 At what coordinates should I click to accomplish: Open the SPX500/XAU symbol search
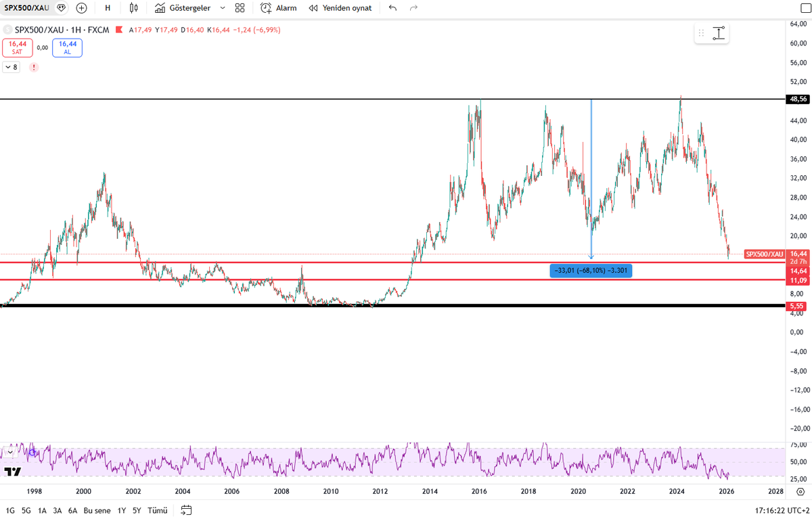coord(26,8)
